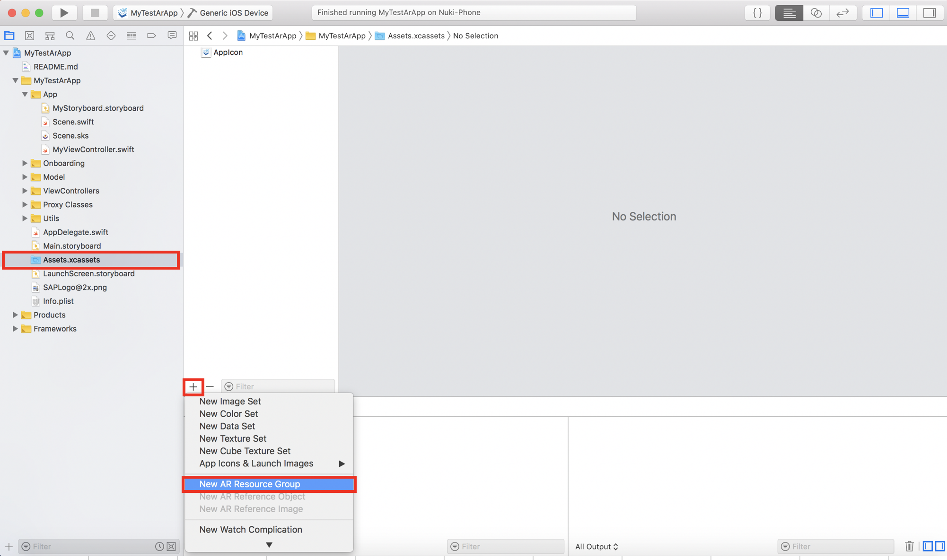This screenshot has height=560, width=947.
Task: Open the Breakpoint navigator icon
Action: point(151,36)
